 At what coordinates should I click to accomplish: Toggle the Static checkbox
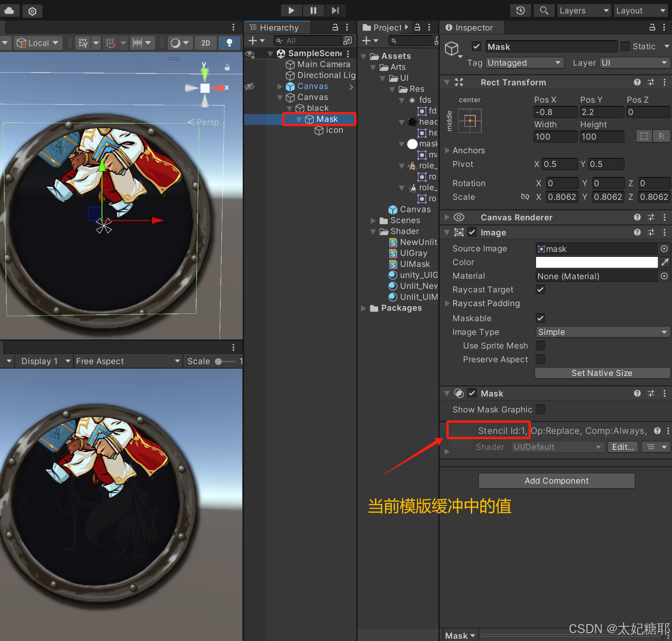point(625,47)
